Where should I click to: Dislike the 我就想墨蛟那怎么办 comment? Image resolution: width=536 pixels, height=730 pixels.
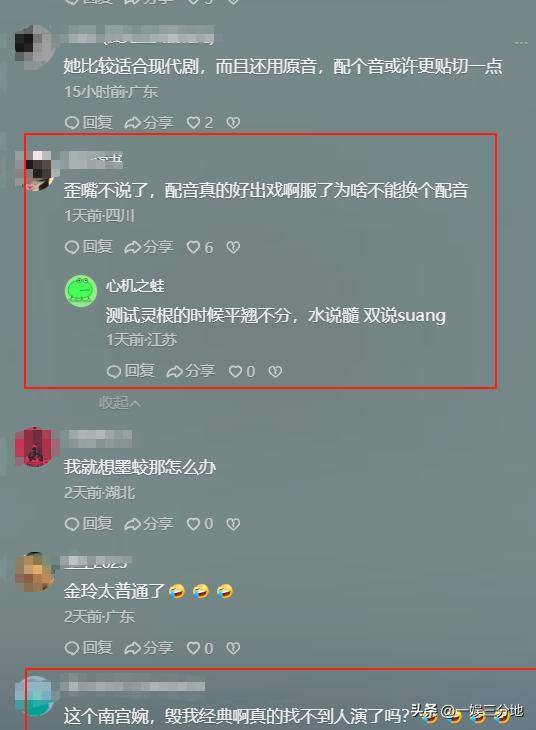point(233,524)
